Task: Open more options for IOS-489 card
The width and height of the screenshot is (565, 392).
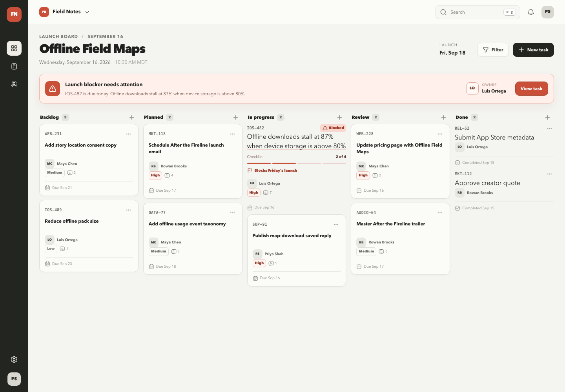Action: tap(129, 210)
